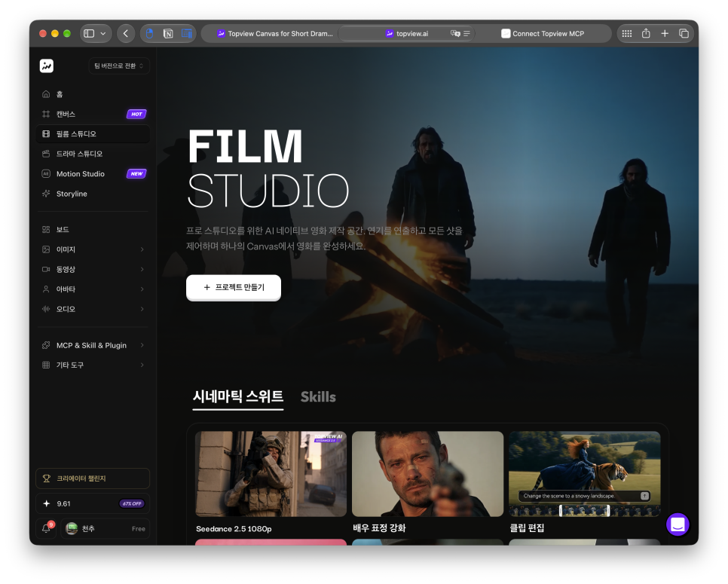Open the 배우 표정 강화 thumbnail
This screenshot has height=584, width=728.
427,474
